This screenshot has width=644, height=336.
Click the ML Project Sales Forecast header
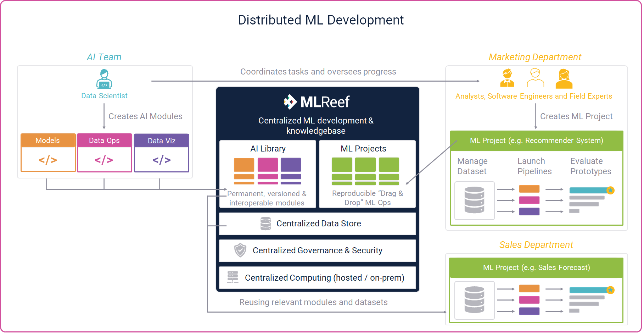(x=536, y=268)
